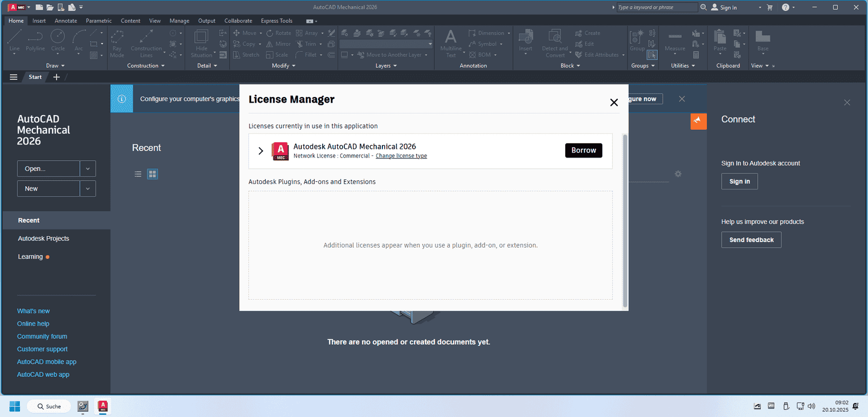Activate the Arc tool
This screenshot has height=417, width=868.
click(79, 41)
